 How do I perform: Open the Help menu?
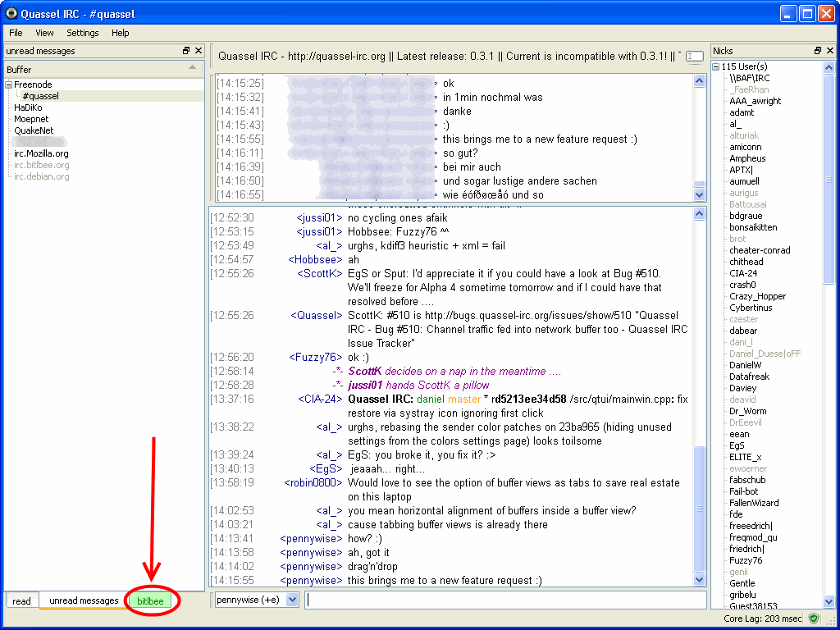[x=121, y=33]
